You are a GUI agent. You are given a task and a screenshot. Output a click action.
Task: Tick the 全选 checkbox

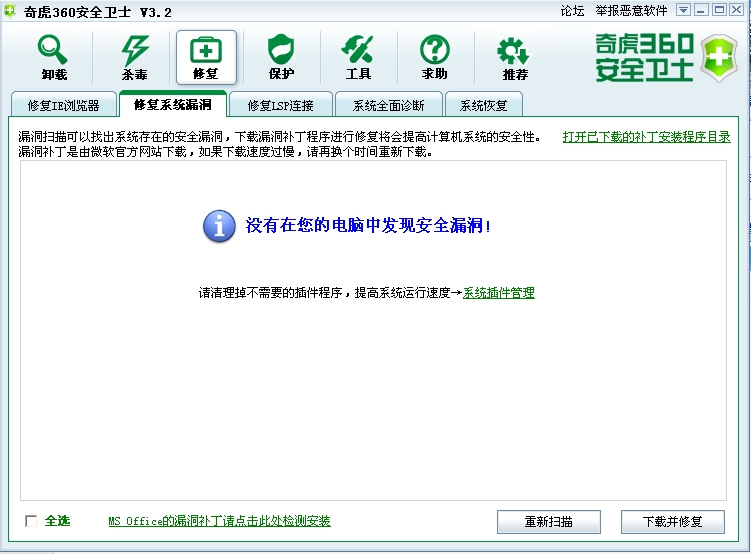click(x=31, y=521)
